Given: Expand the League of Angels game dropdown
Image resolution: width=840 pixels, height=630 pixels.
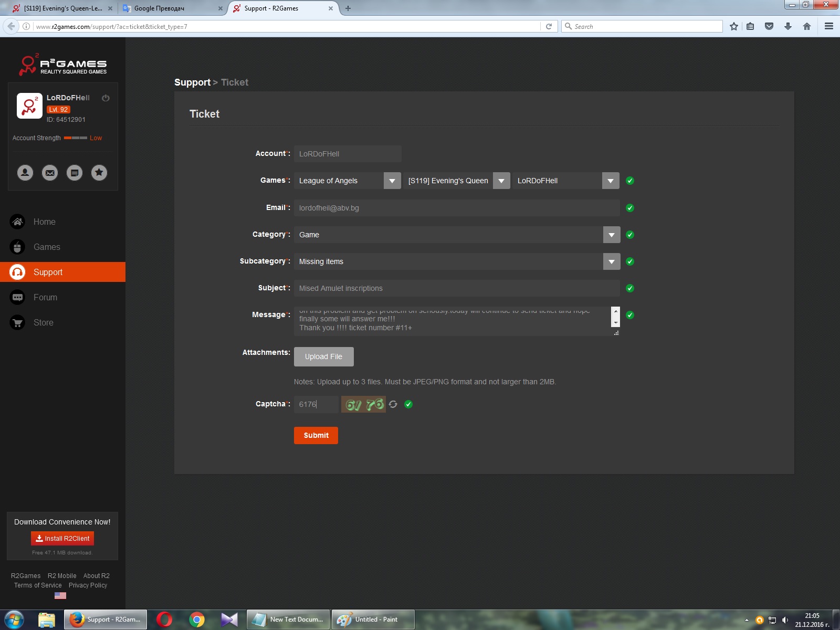Looking at the screenshot, I should tap(392, 181).
